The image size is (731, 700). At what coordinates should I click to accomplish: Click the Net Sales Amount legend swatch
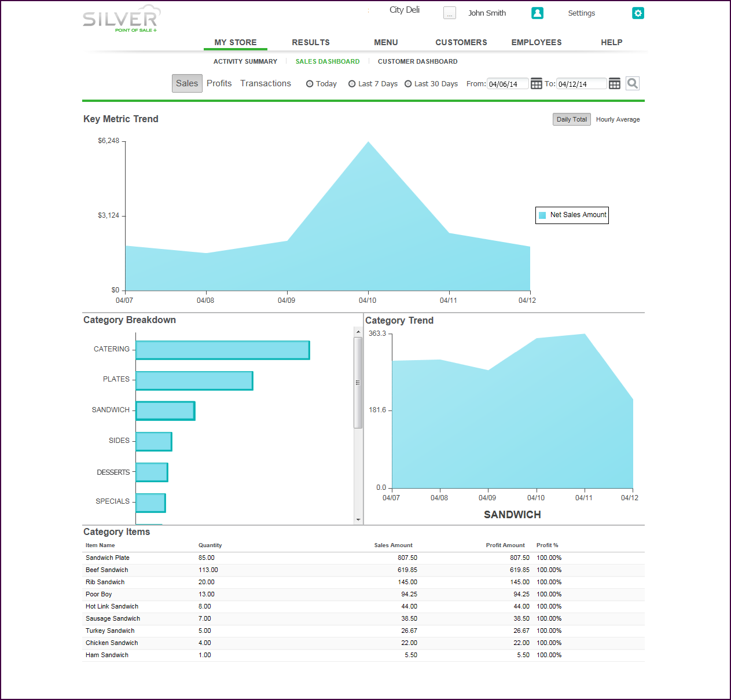(542, 215)
